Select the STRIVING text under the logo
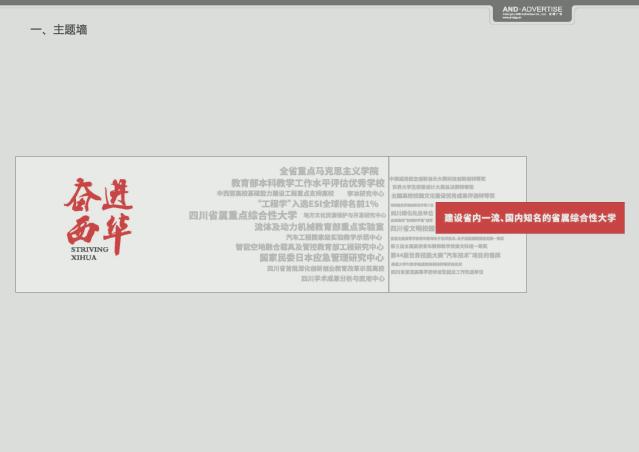The width and height of the screenshot is (639, 452). (90, 249)
